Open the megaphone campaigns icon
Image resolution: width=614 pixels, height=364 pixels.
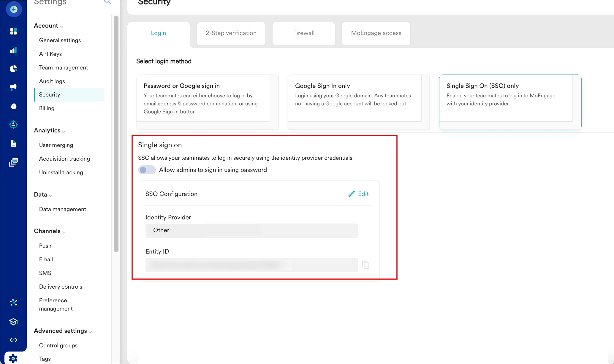point(14,87)
